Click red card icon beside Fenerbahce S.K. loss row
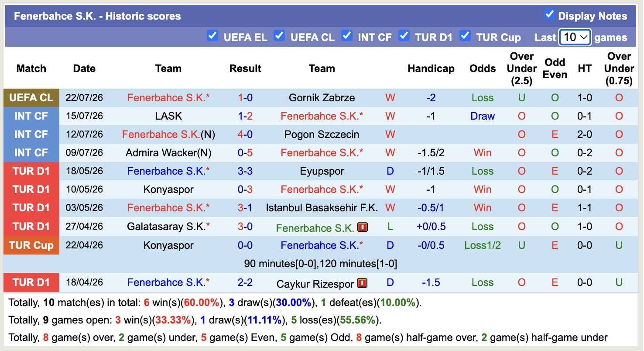644x351 pixels. coord(362,227)
